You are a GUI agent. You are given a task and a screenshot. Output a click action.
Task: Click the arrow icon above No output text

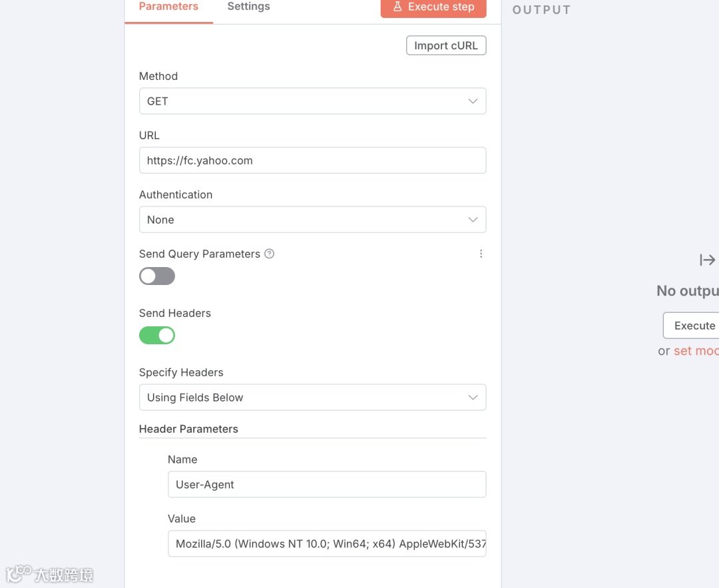pyautogui.click(x=707, y=260)
